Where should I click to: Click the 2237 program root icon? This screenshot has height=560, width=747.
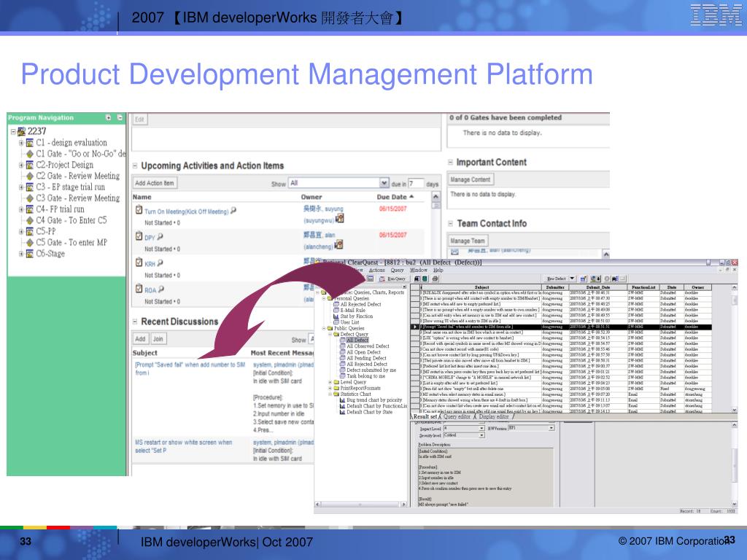pyautogui.click(x=21, y=131)
